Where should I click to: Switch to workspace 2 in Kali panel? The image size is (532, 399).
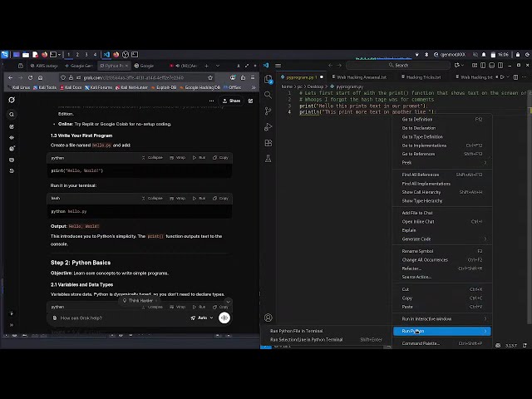click(x=77, y=54)
